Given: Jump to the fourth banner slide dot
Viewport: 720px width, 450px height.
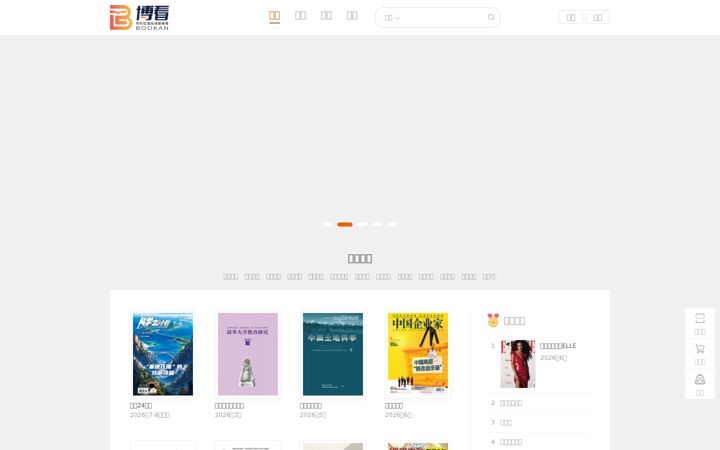Looking at the screenshot, I should point(377,224).
